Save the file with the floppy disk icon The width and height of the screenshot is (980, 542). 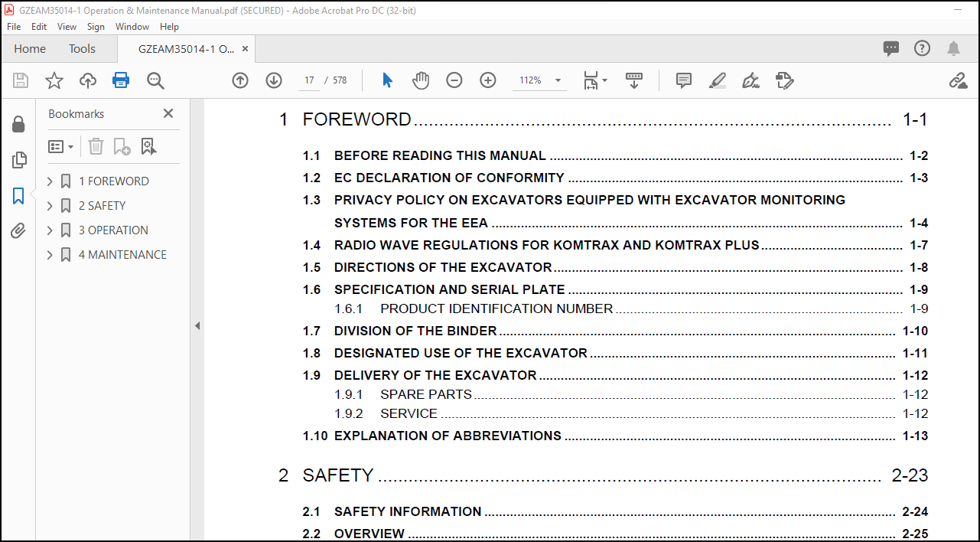click(21, 80)
